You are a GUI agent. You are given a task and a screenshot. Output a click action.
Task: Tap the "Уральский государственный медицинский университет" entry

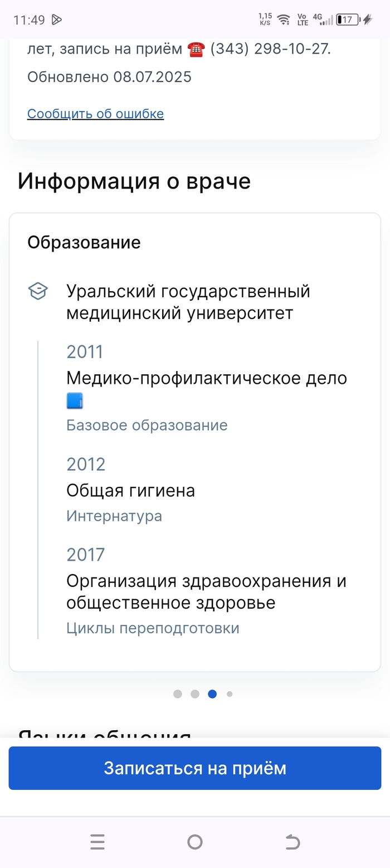tap(188, 302)
